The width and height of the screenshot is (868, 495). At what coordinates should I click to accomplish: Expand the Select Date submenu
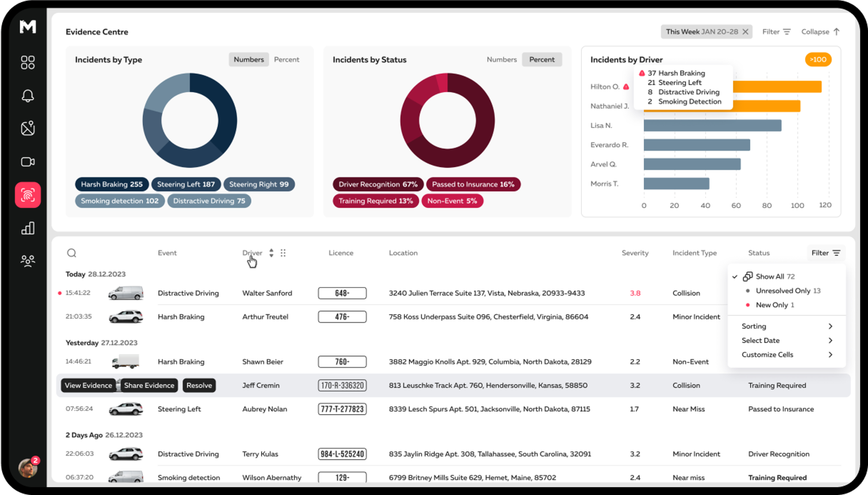pos(786,341)
